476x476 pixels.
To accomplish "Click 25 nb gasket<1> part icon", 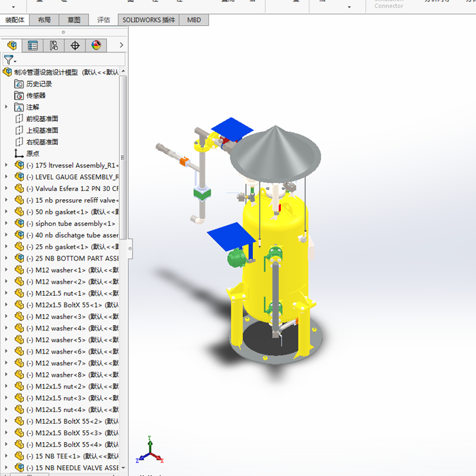I will point(19,246).
